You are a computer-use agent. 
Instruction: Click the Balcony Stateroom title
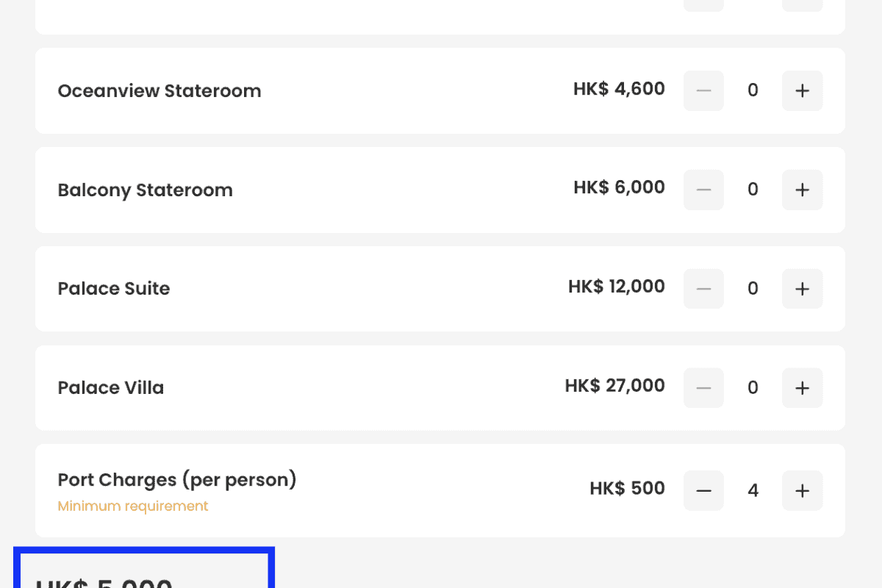(x=145, y=190)
